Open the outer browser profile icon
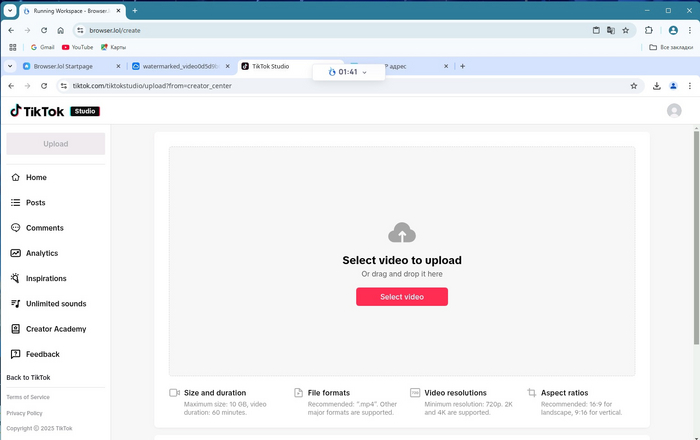Screen dimensions: 700x440 coord(673,30)
